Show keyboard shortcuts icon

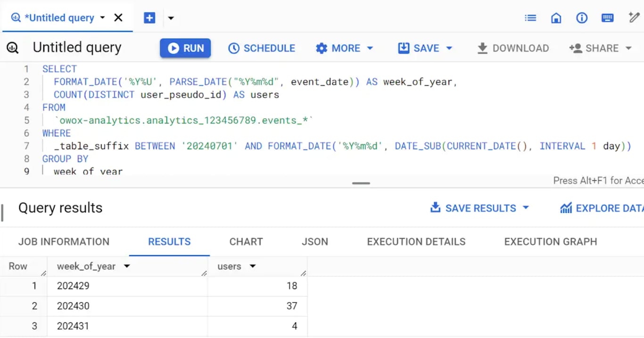coord(607,18)
